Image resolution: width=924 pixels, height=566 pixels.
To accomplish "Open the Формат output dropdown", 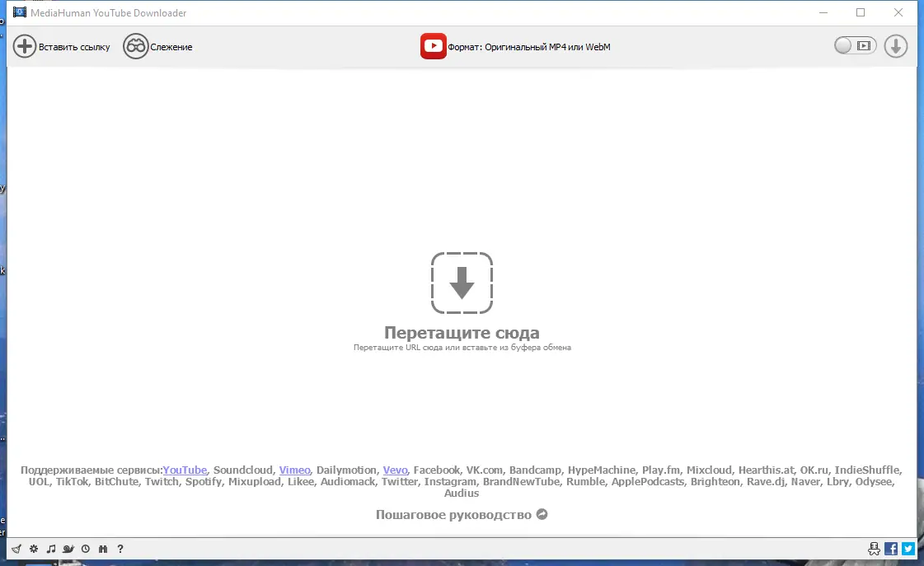I will pyautogui.click(x=532, y=47).
